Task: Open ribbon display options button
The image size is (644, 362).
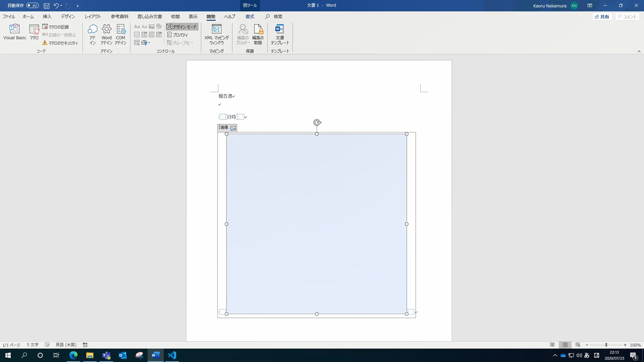Action: click(590, 5)
